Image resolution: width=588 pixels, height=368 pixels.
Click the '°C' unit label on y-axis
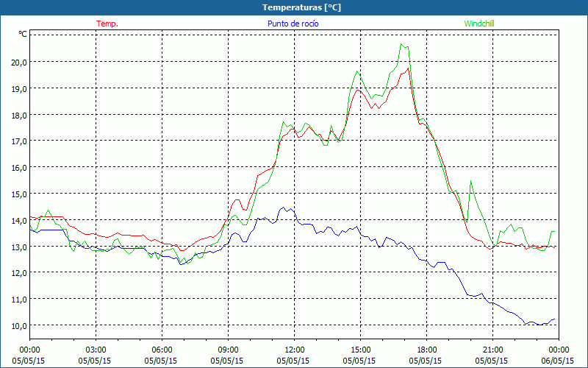23,34
